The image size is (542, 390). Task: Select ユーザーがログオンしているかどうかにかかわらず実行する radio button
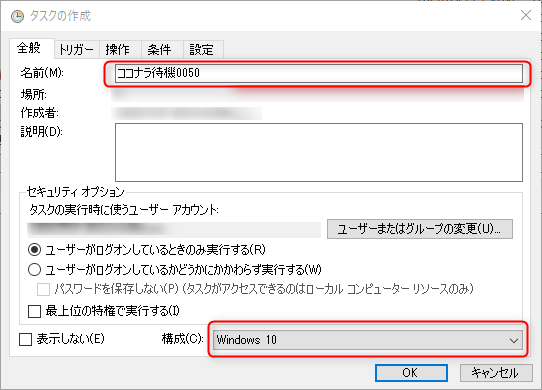coord(35,270)
